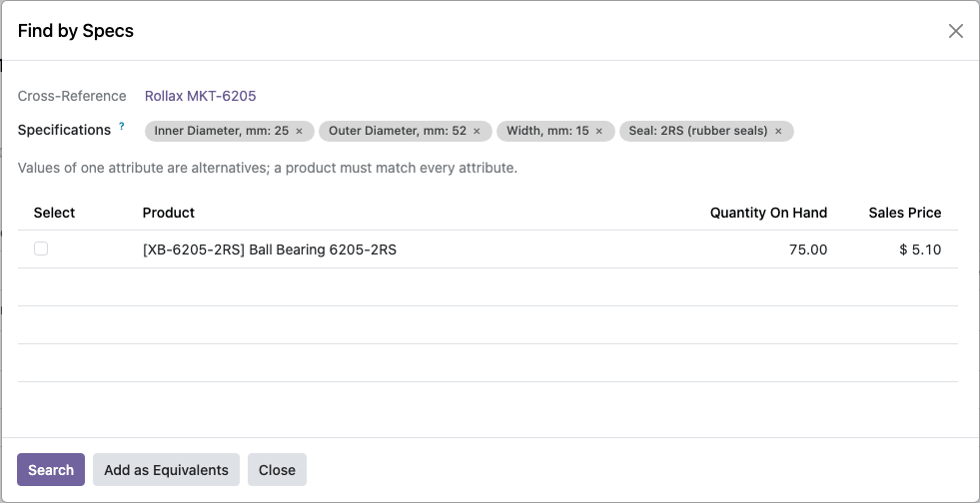
Task: Show the Specifications help tooltip icon
Action: tap(121, 126)
